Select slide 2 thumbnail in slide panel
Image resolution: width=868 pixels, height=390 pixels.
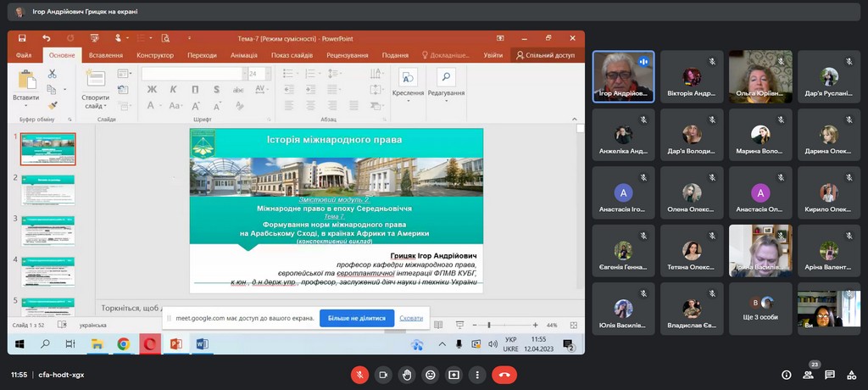pyautogui.click(x=47, y=190)
